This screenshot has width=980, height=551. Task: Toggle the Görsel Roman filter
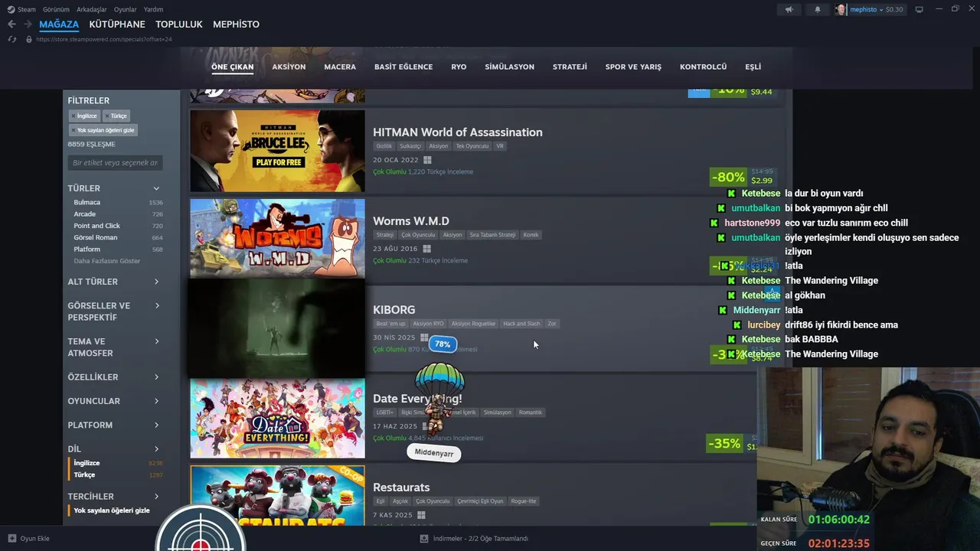pyautogui.click(x=118, y=237)
